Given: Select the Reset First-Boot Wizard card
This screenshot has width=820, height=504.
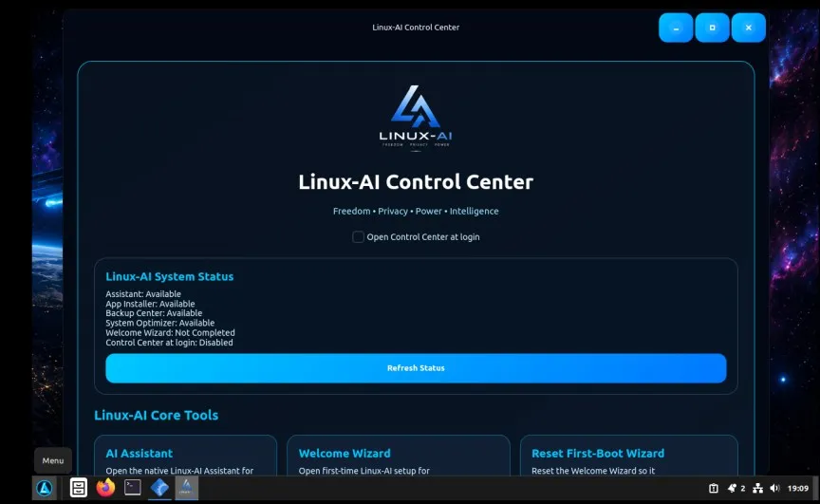Looking at the screenshot, I should (x=628, y=456).
